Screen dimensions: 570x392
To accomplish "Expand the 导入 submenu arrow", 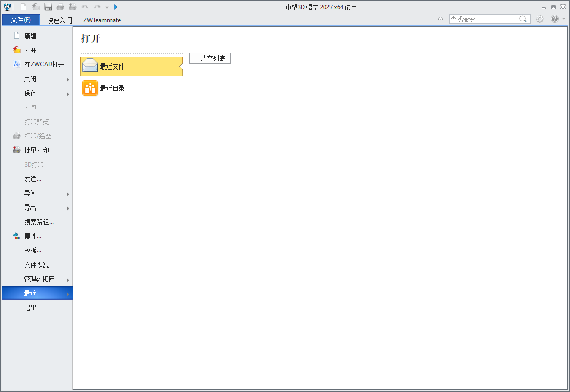I will (68, 194).
